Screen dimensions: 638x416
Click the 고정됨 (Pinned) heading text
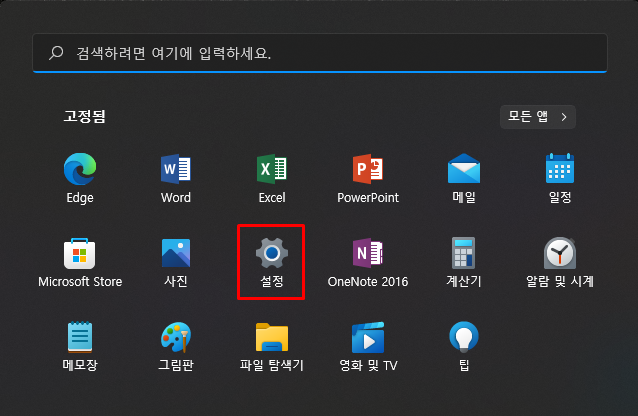click(84, 116)
